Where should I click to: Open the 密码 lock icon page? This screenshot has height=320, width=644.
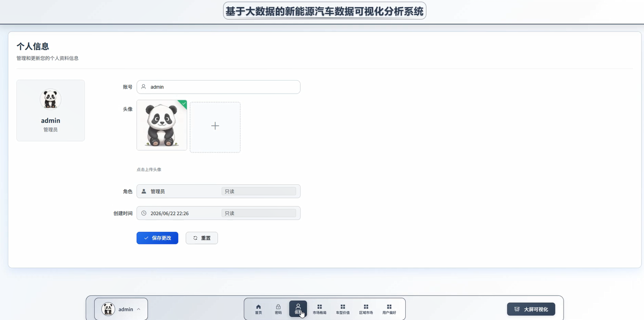(x=278, y=309)
